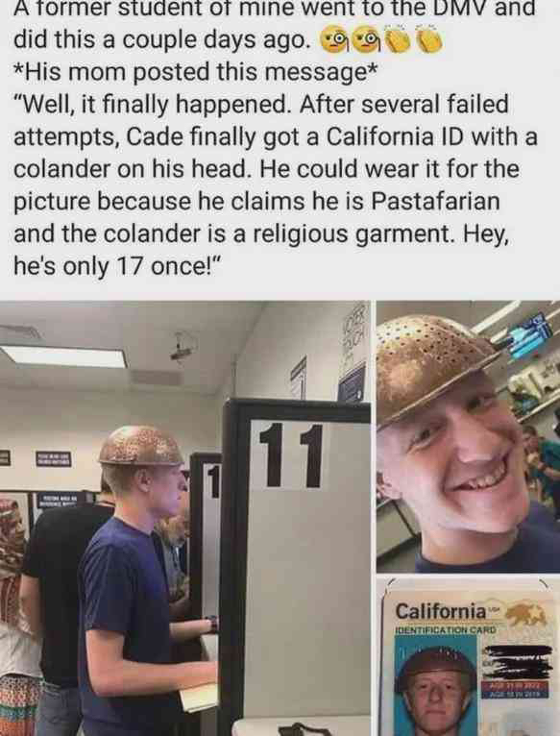Click the "California" title on the ID

tap(441, 611)
